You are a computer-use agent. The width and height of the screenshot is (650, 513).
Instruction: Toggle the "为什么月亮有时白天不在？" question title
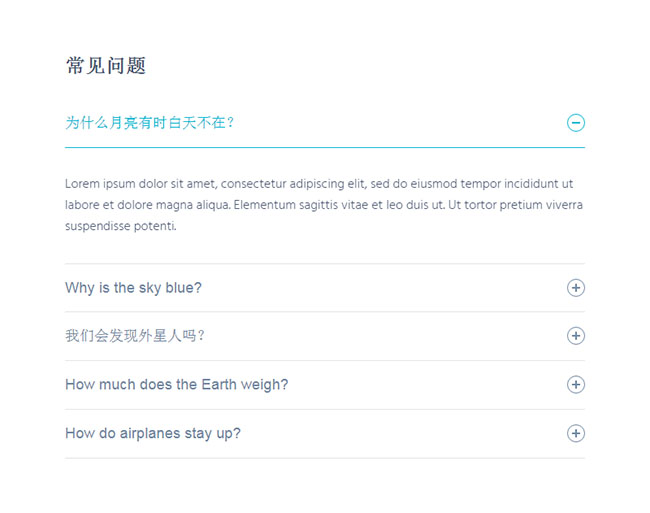pos(150,123)
